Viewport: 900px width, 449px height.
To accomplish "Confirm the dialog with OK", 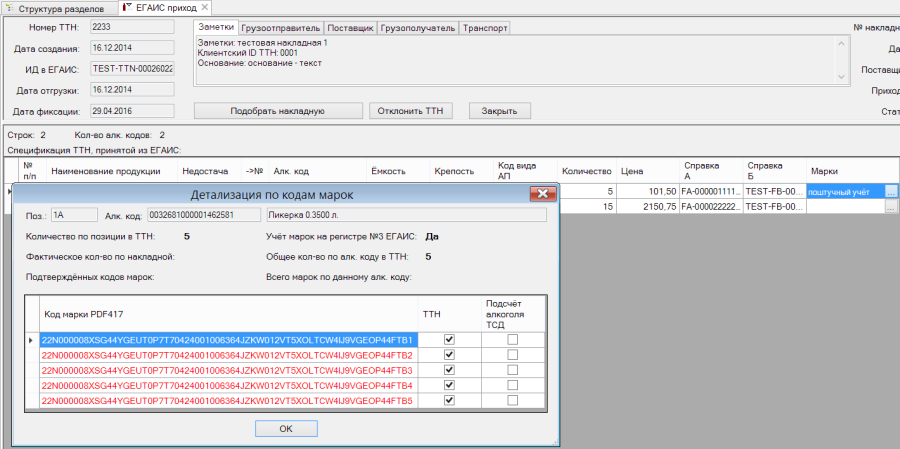I will pyautogui.click(x=286, y=428).
